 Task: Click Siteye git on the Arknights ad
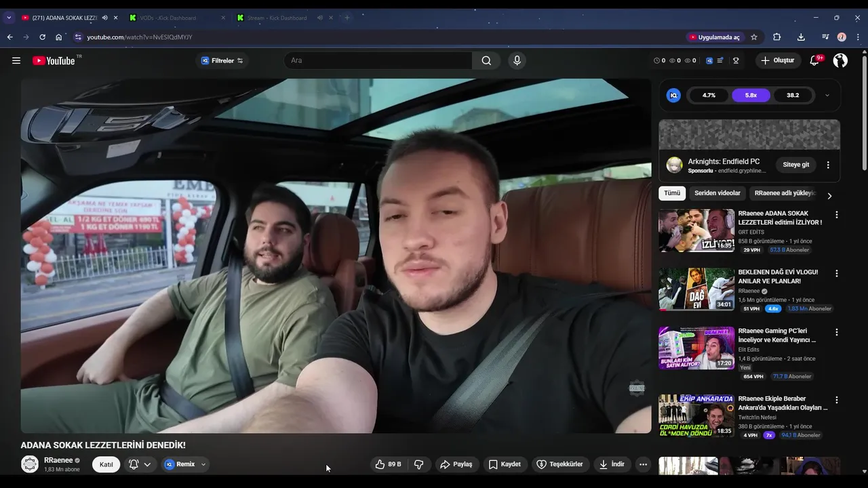(796, 165)
